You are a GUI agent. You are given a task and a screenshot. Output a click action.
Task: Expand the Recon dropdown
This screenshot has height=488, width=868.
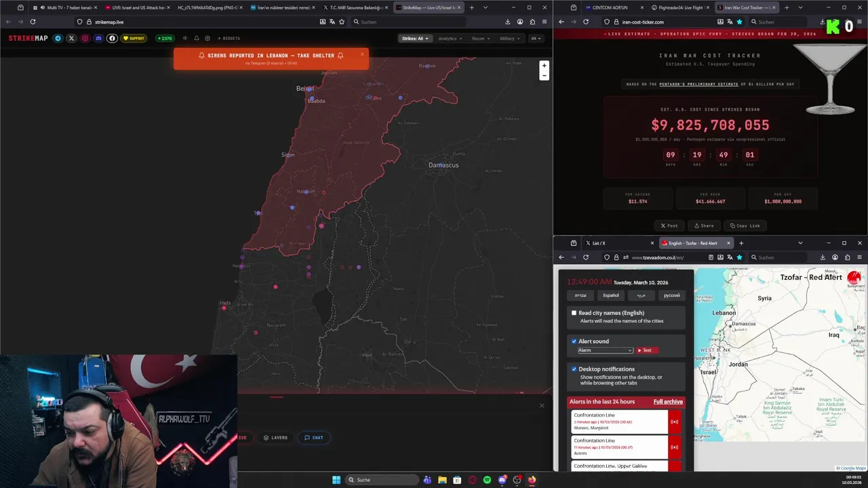(x=481, y=39)
